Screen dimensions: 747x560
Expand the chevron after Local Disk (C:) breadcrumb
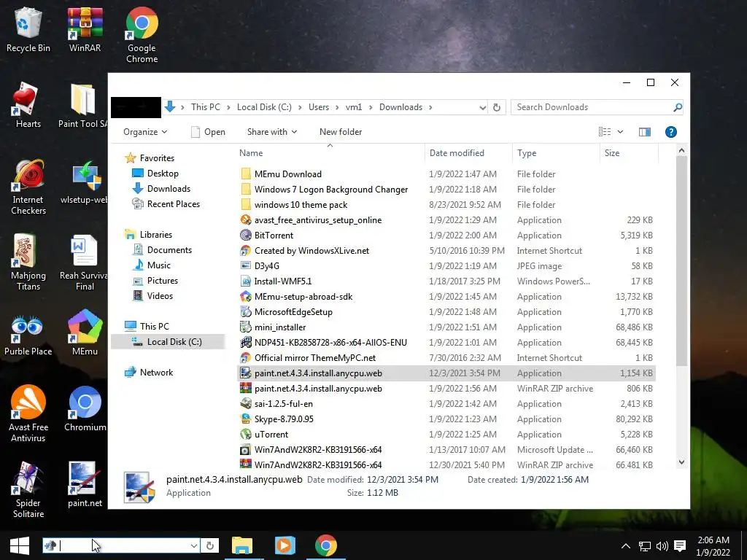pyautogui.click(x=300, y=107)
